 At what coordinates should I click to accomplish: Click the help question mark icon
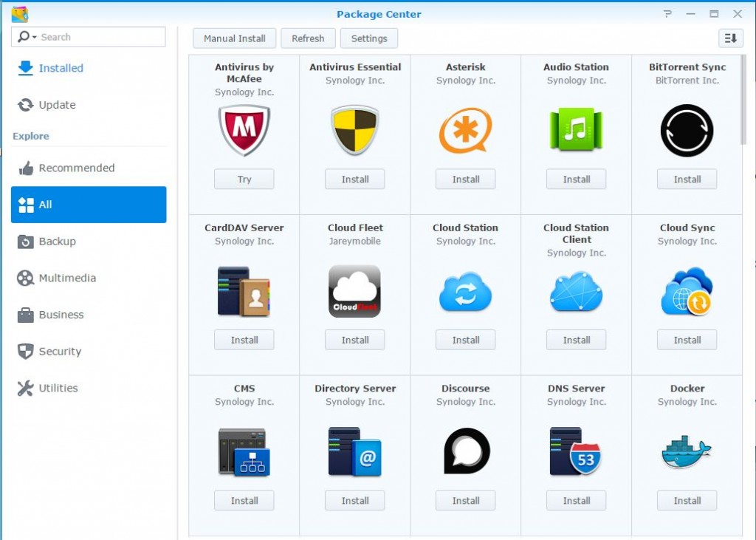[667, 14]
